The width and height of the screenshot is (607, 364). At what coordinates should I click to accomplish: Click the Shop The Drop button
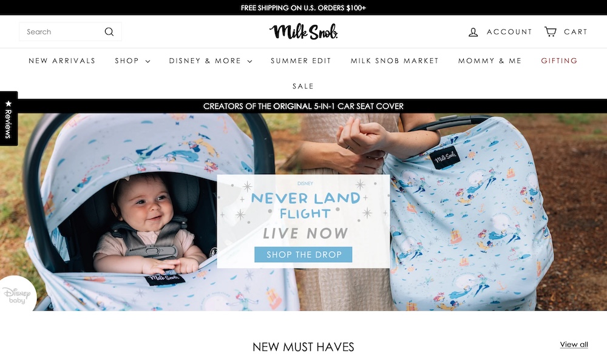point(303,255)
